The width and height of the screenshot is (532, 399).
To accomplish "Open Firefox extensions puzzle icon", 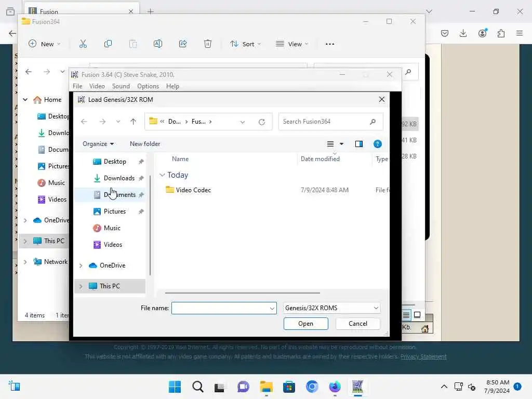I will pyautogui.click(x=501, y=33).
